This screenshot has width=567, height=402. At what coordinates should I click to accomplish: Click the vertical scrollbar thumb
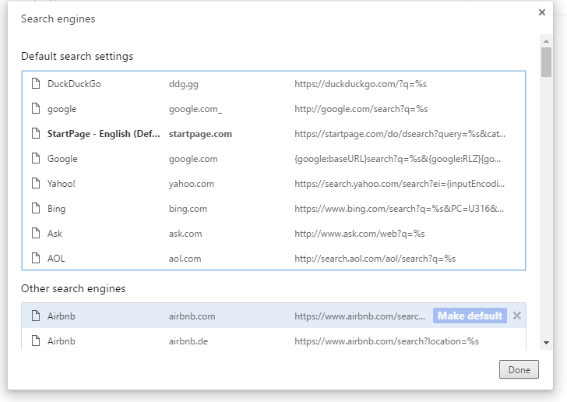pyautogui.click(x=546, y=62)
